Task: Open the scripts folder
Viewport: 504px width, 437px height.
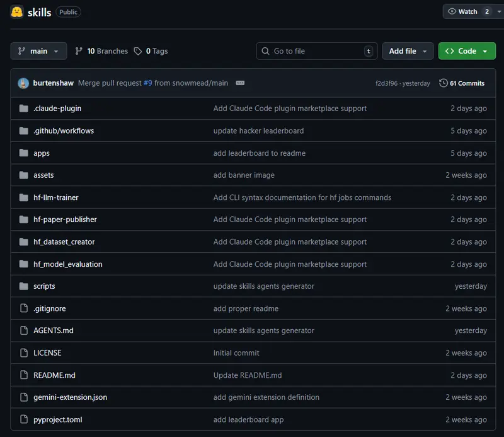Action: (x=44, y=286)
